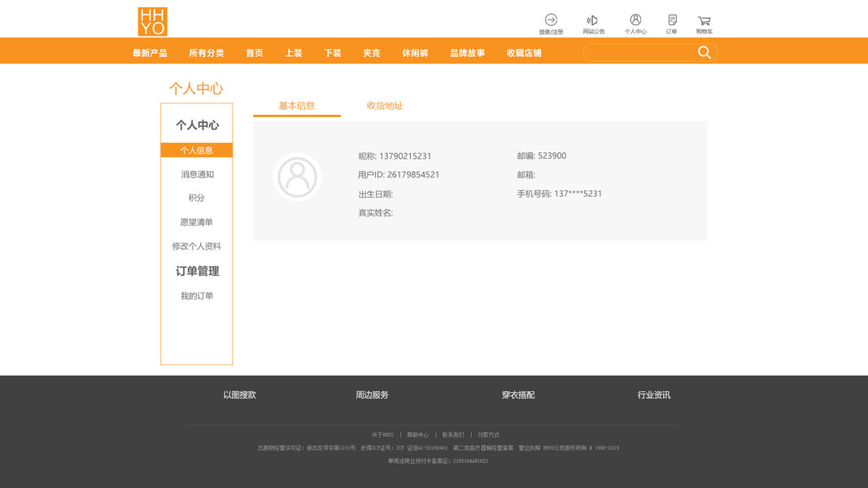Open the 帮助中心 footer link
This screenshot has width=868, height=488.
418,435
